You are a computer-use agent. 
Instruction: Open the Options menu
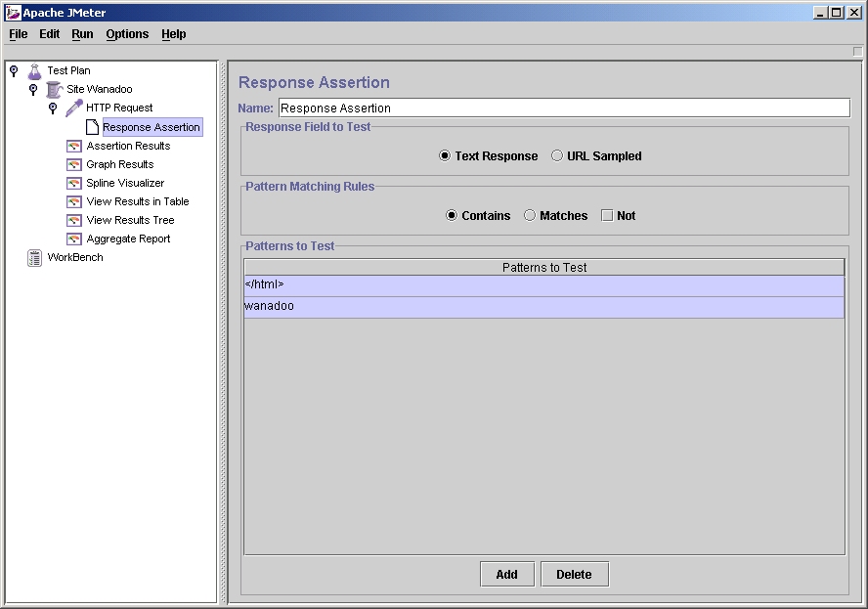(x=127, y=34)
